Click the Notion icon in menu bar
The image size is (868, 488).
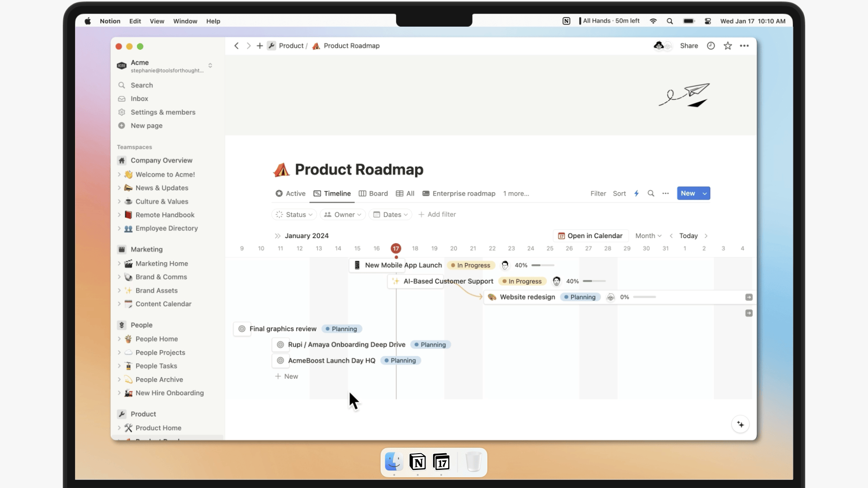[566, 21]
